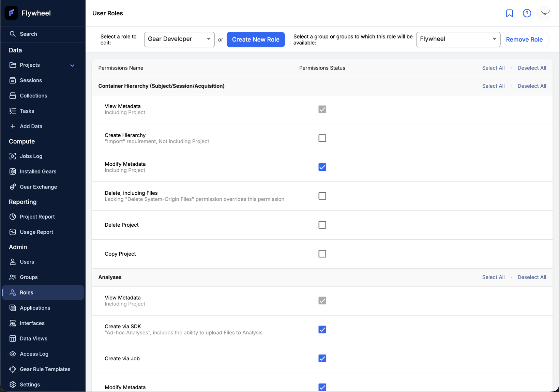Click the Projects folder icon
This screenshot has height=392, width=559.
13,65
